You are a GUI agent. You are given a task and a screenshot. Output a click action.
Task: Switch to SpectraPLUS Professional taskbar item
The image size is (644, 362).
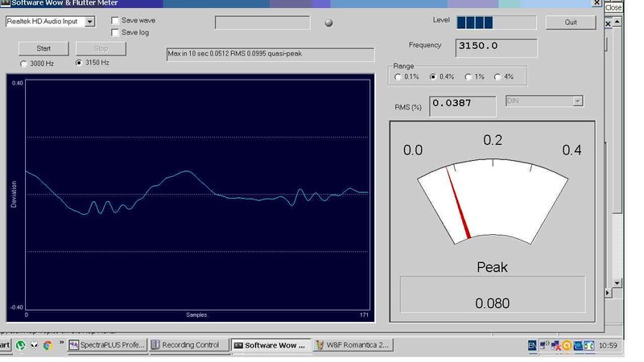108,345
